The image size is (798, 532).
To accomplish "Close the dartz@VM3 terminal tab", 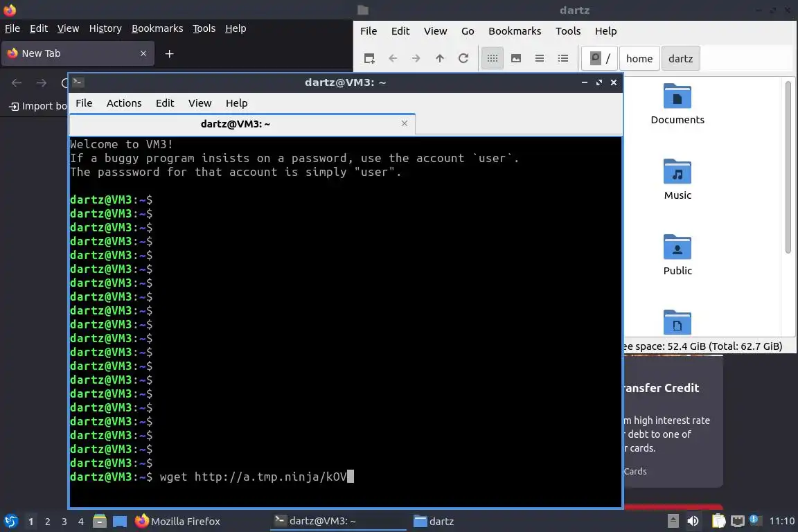I will (404, 123).
